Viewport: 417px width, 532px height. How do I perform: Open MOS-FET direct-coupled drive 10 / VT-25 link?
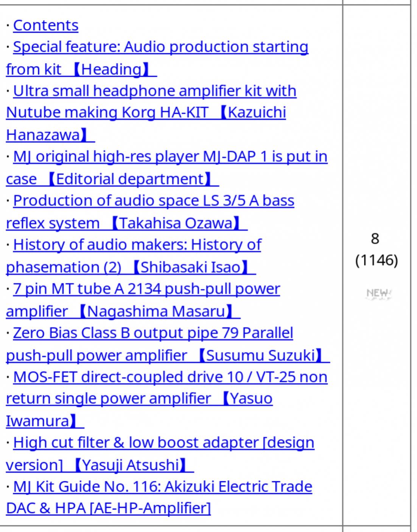click(170, 377)
